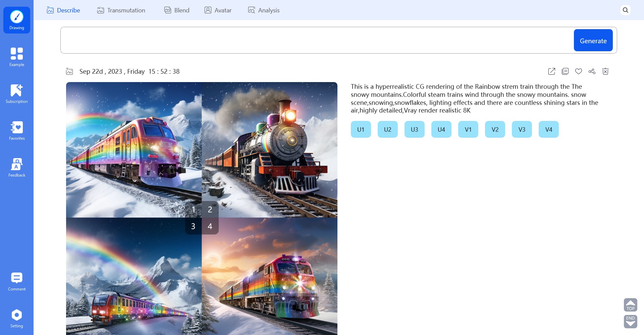Create variations with V1
Image resolution: width=644 pixels, height=335 pixels.
click(x=468, y=129)
